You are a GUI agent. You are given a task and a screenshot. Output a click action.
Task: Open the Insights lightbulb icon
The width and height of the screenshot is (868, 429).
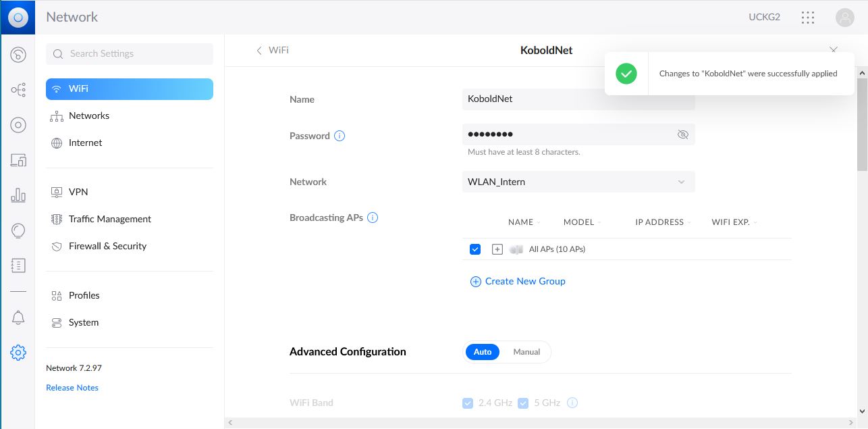(18, 230)
